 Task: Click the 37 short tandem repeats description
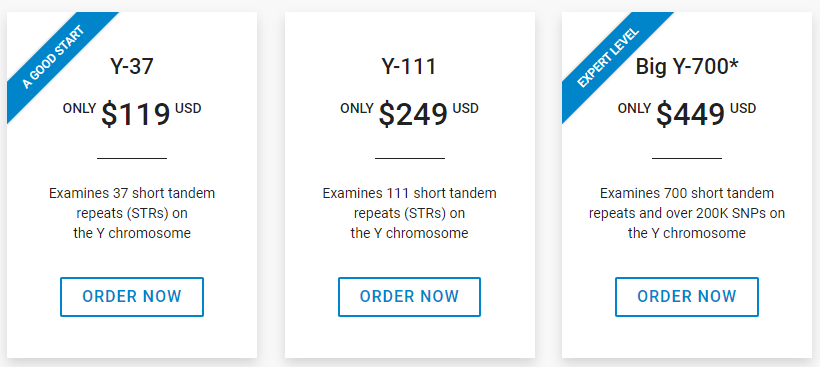pos(132,213)
